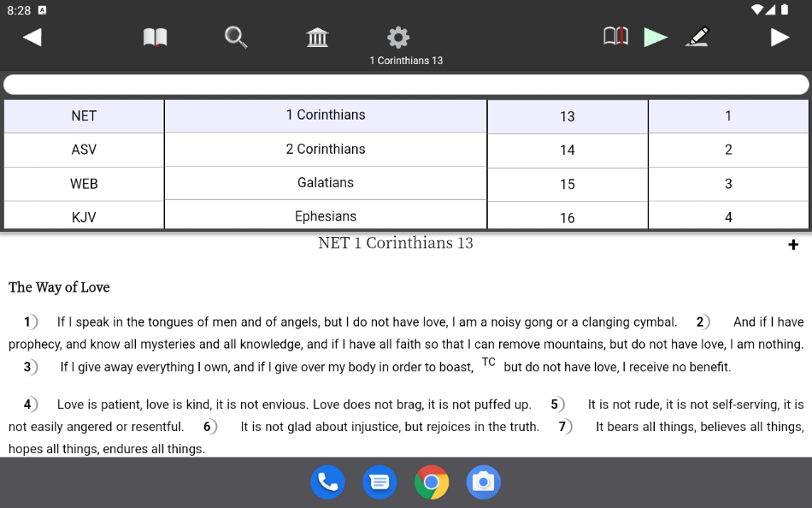Tap the right arrow for next chapter

[780, 37]
